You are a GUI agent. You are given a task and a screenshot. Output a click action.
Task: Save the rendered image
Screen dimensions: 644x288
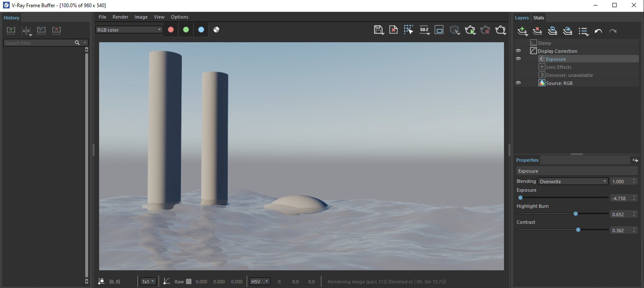click(x=379, y=30)
